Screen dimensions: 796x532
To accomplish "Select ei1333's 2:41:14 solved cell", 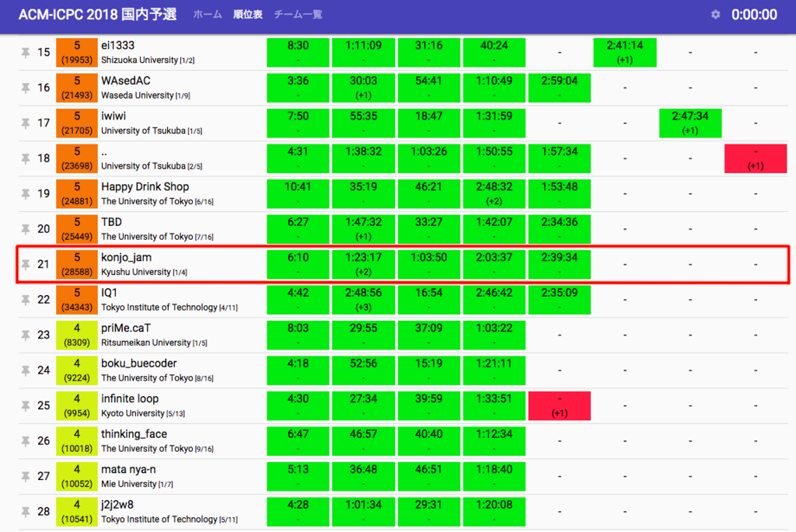I will (625, 52).
